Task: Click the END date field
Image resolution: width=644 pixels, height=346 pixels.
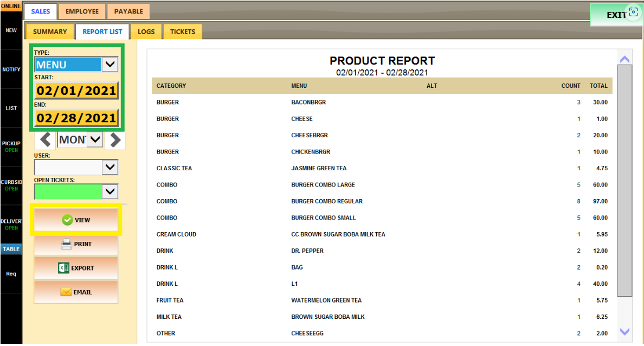Action: click(x=76, y=118)
